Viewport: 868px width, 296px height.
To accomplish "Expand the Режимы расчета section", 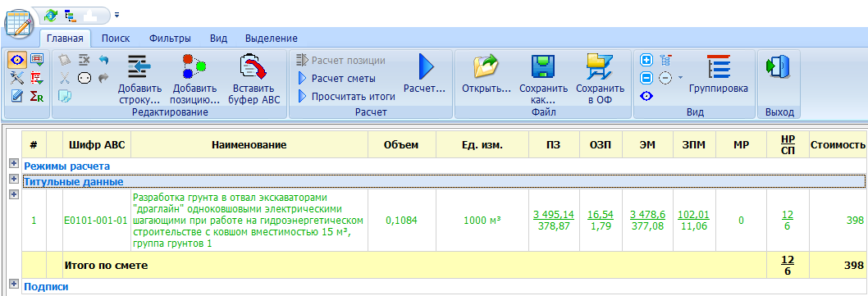I will pos(13,164).
